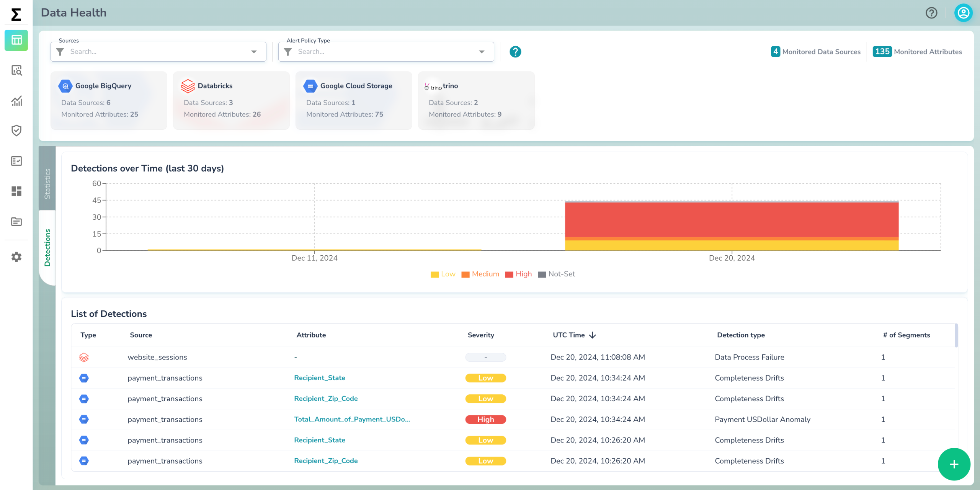980x490 pixels.
Task: Click the shield checkmark sidebar icon
Action: tap(16, 131)
